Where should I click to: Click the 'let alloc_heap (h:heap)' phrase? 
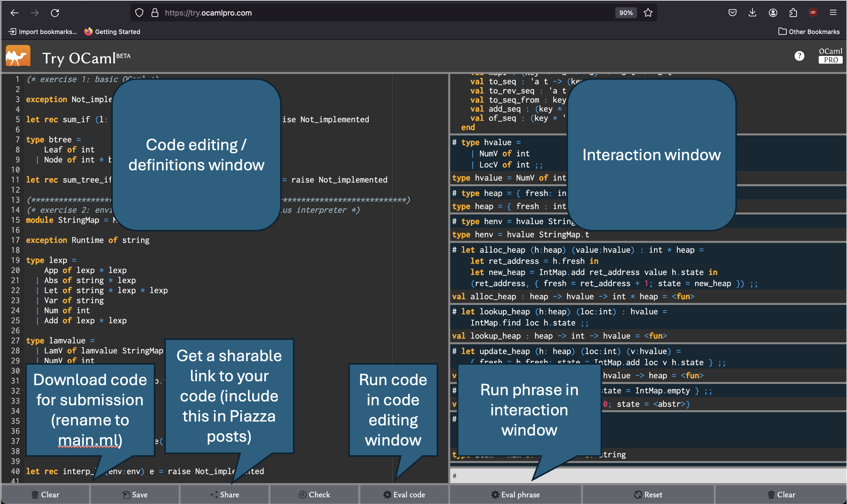(x=578, y=250)
